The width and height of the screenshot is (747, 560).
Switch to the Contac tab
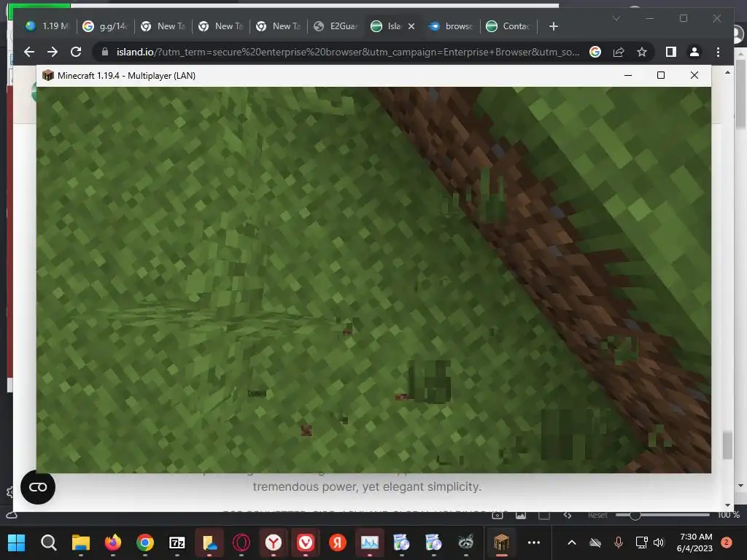(509, 26)
